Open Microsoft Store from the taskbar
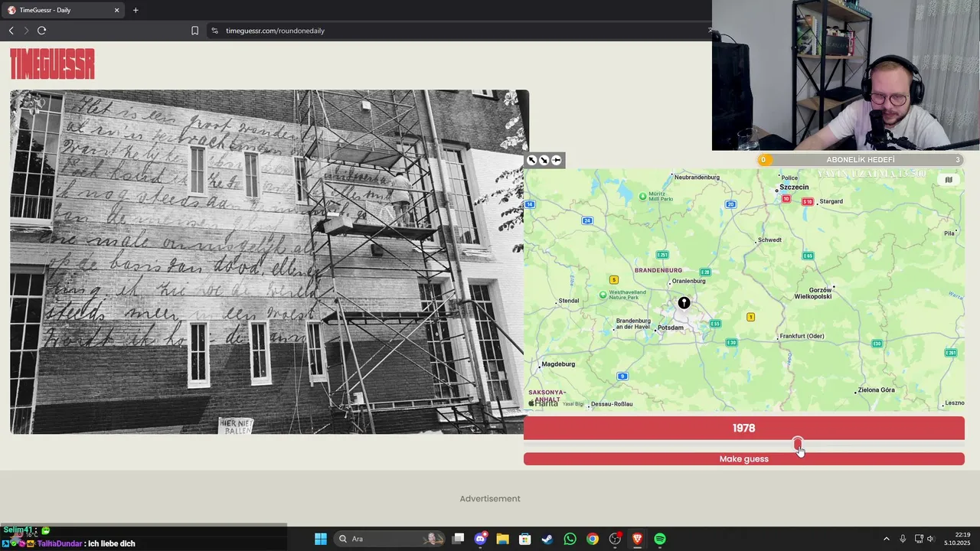This screenshot has height=551, width=980. click(x=524, y=539)
